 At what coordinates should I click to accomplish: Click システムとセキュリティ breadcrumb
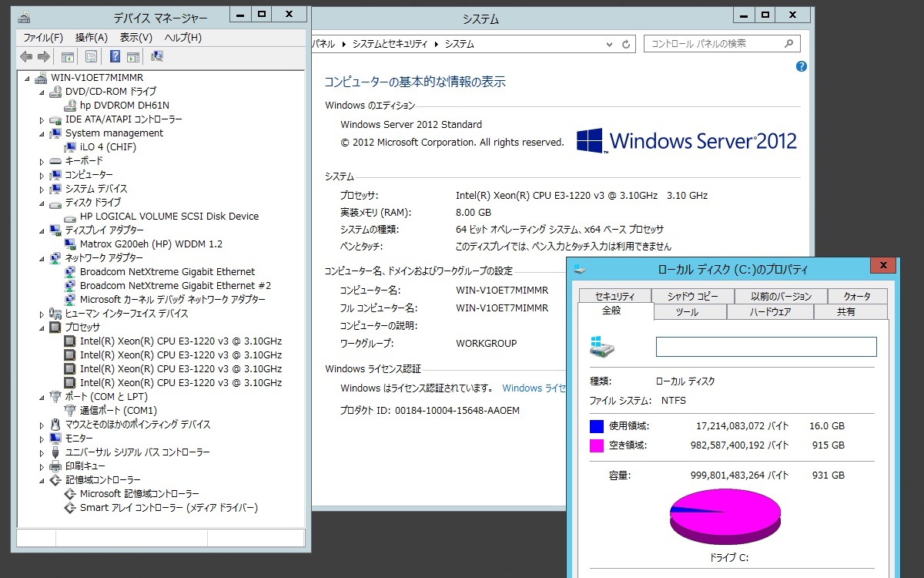tap(390, 44)
